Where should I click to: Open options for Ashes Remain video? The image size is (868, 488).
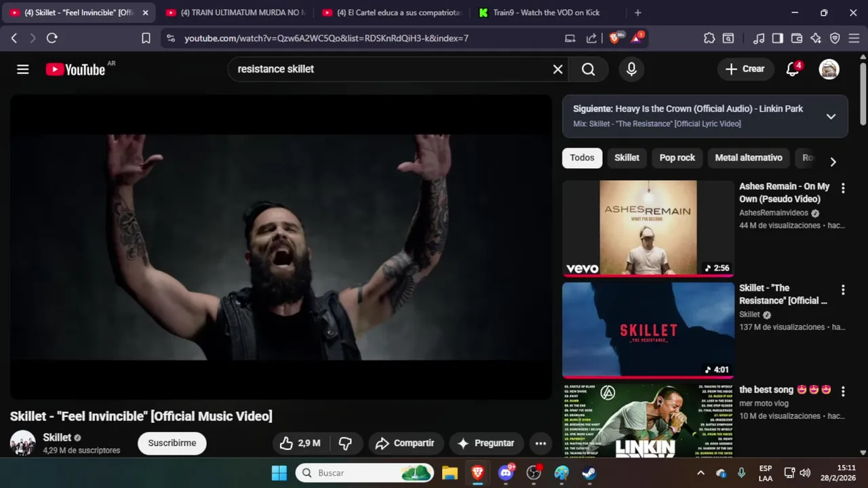click(843, 188)
